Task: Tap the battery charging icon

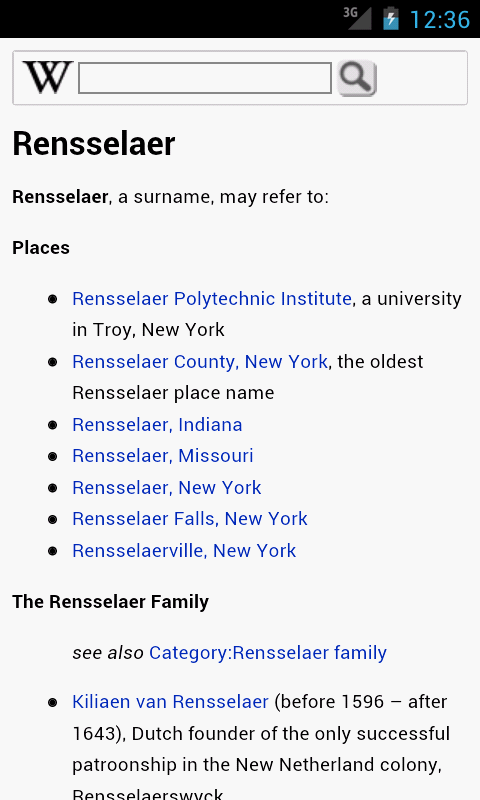Action: point(391,18)
